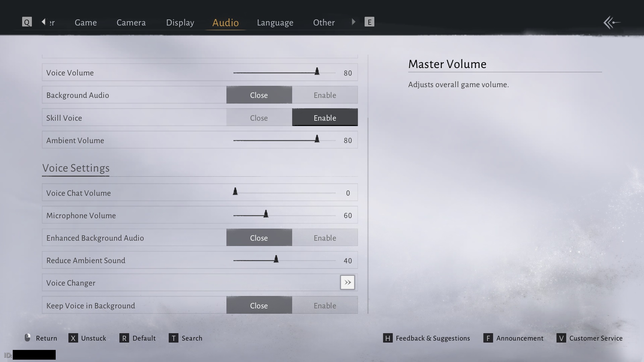
Task: Click the V key Customer Service icon
Action: 561,338
